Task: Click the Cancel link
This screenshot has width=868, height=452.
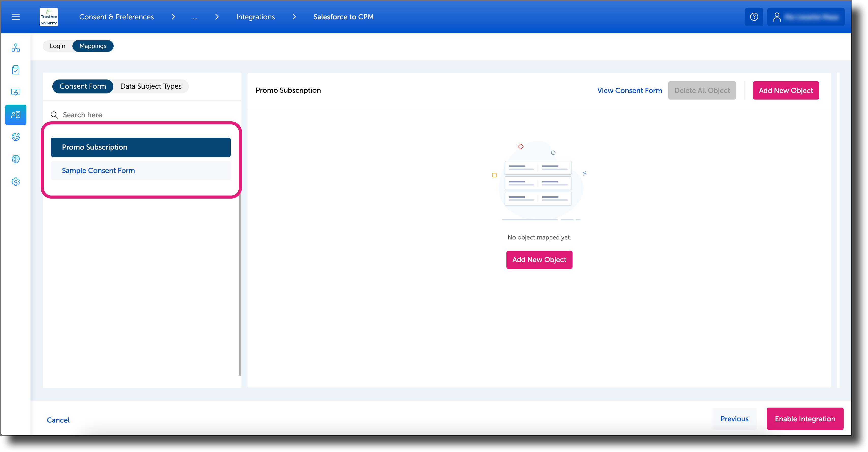Action: click(x=58, y=420)
